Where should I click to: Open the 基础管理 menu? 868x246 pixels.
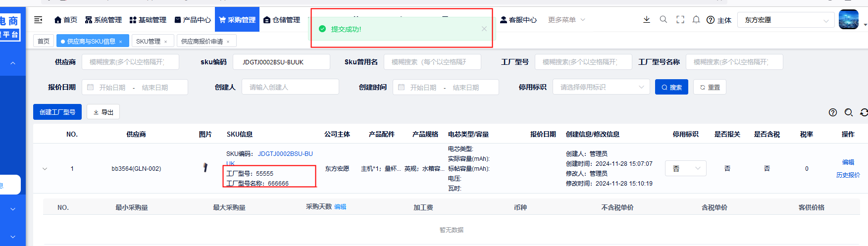148,20
